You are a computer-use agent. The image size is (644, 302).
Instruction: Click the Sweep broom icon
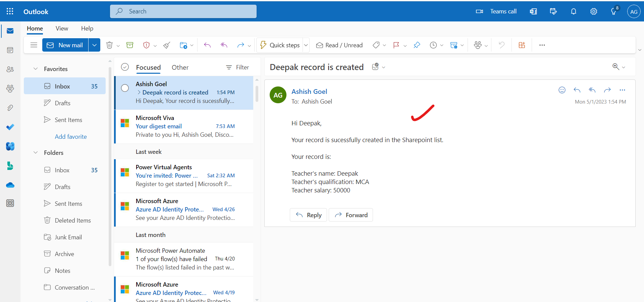[x=167, y=45]
